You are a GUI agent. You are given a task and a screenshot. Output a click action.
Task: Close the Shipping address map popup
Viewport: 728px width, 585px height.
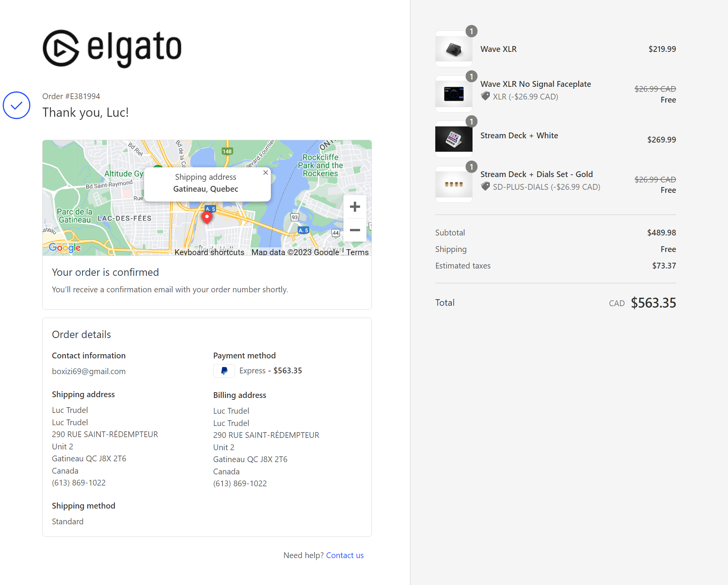(x=265, y=172)
